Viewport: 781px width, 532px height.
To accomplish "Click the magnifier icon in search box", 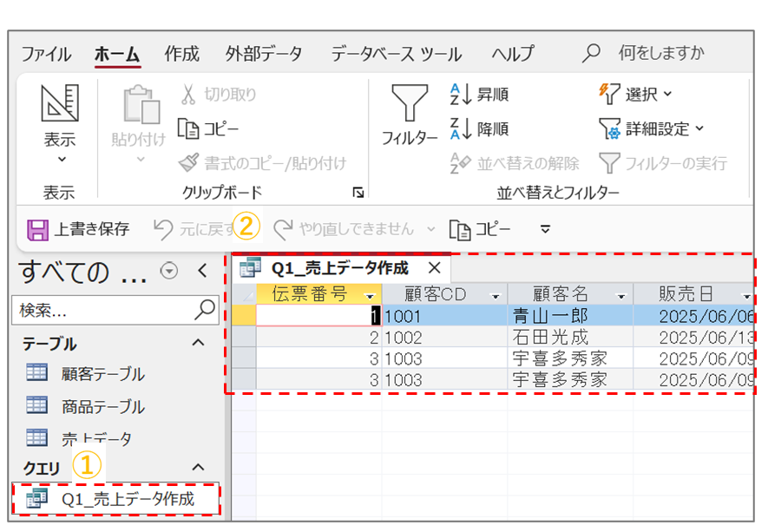I will pyautogui.click(x=206, y=309).
